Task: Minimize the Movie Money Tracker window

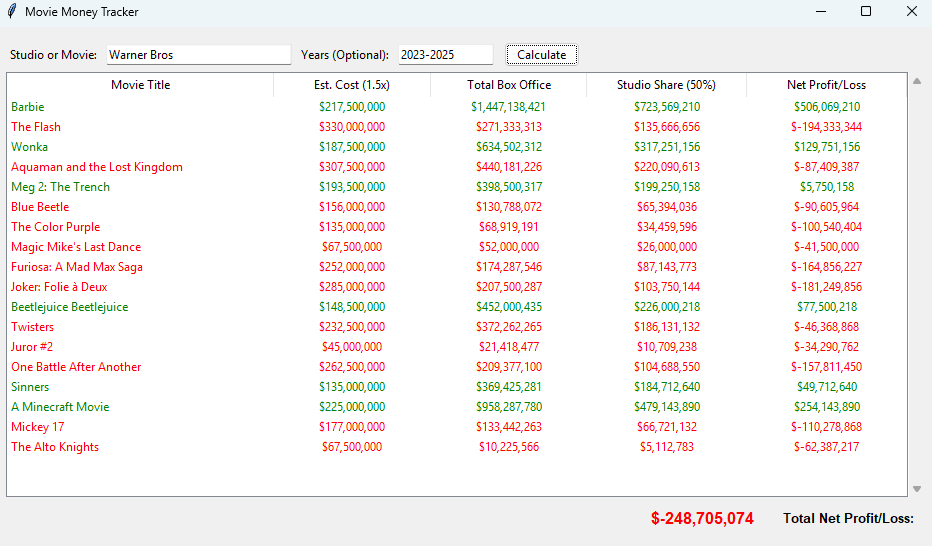Action: 821,11
